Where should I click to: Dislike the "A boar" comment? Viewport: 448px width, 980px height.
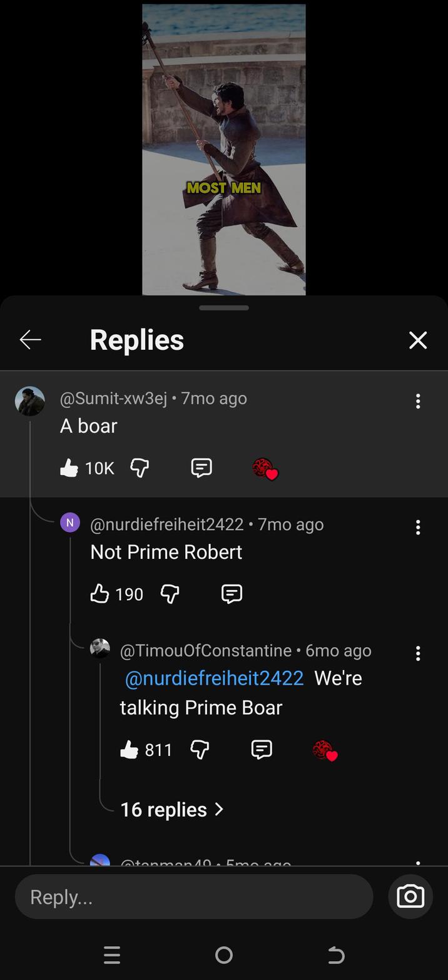pyautogui.click(x=139, y=467)
